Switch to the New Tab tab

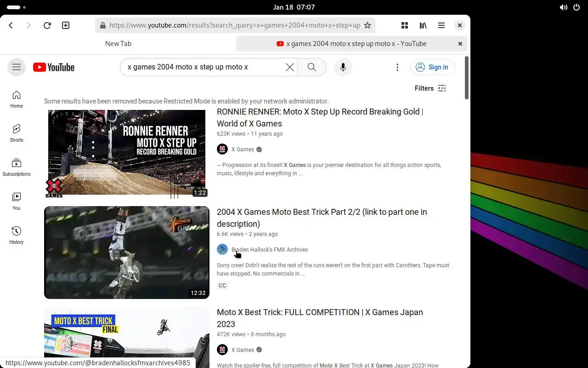(x=118, y=44)
